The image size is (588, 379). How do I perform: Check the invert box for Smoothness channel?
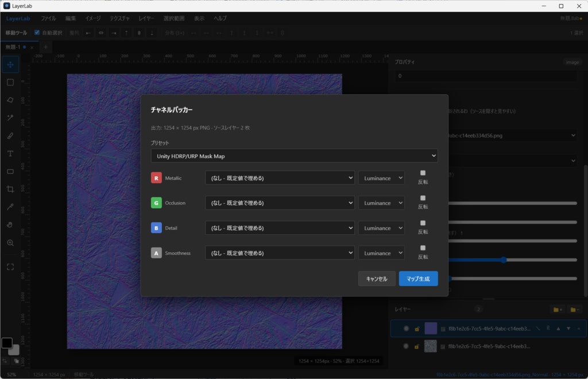tap(423, 248)
